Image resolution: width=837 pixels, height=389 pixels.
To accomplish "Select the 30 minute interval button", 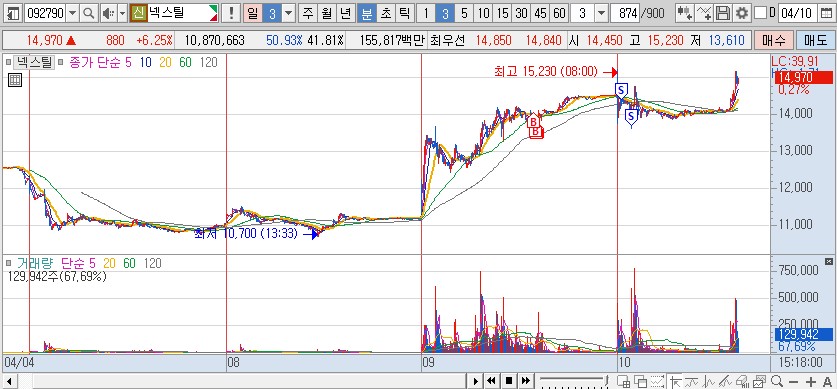I will 521,13.
